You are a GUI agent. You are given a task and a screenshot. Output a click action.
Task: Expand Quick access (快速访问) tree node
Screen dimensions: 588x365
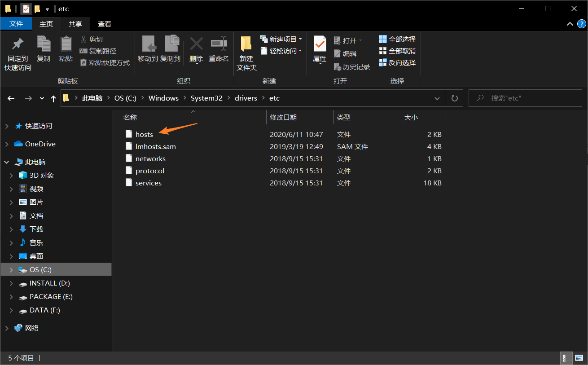click(7, 126)
